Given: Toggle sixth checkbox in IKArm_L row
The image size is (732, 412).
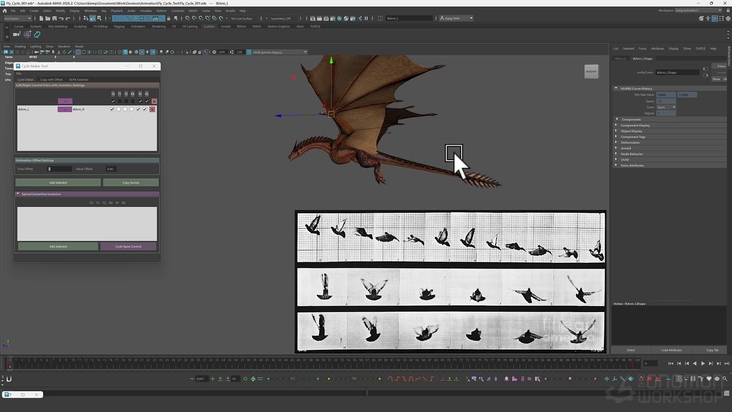Looking at the screenshot, I should [145, 109].
